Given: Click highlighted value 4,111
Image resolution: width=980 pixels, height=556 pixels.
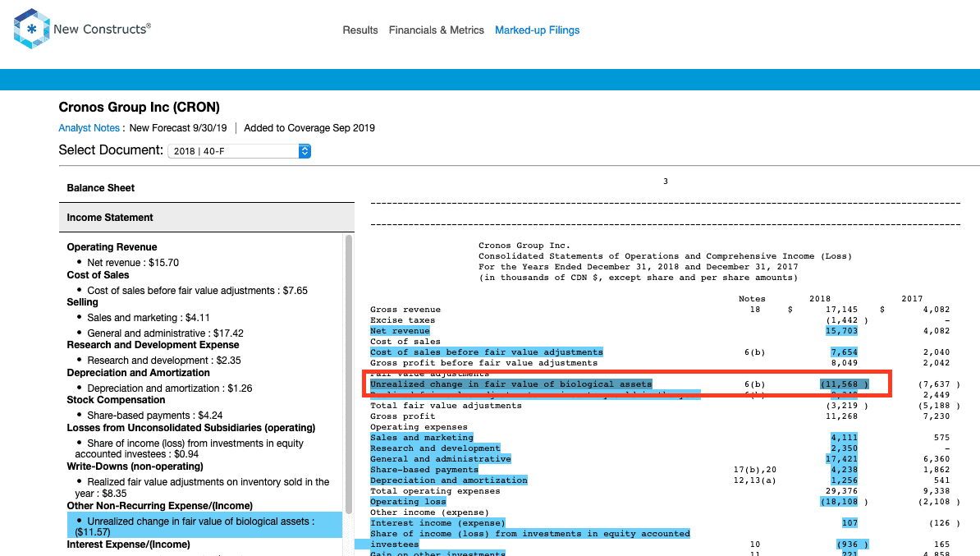Looking at the screenshot, I should click(x=844, y=438).
